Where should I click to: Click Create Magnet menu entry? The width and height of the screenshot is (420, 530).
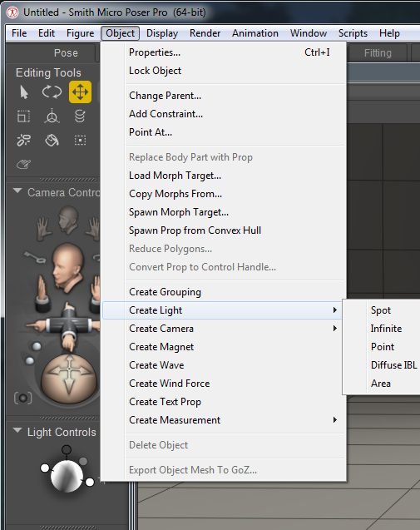tap(161, 347)
